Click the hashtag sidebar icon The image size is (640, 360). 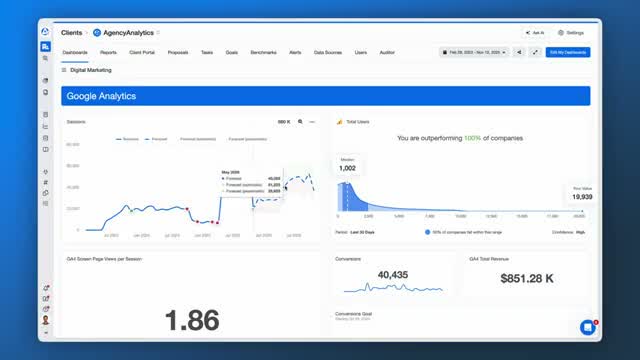tap(45, 182)
